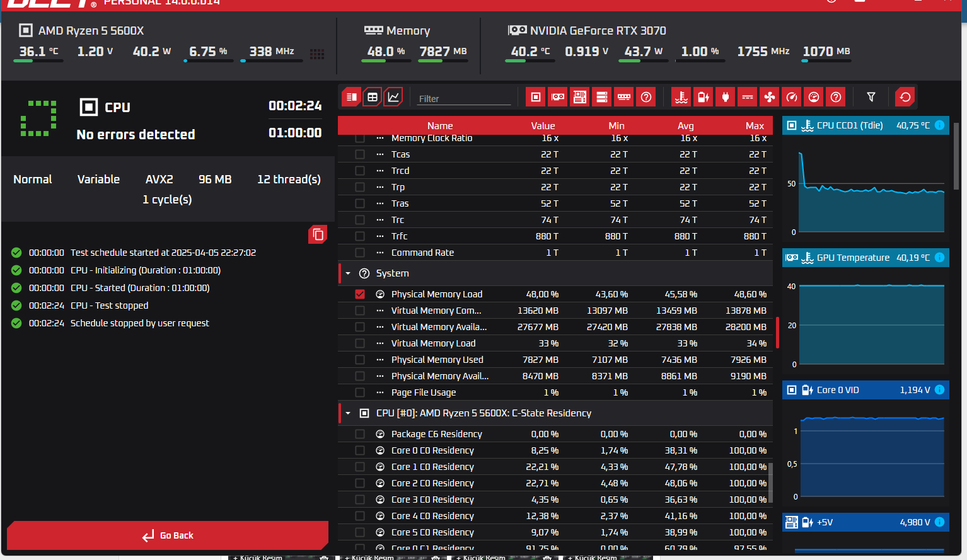Viewport: 967px width, 560px height.
Task: Copy the test log to clipboard
Action: (318, 234)
